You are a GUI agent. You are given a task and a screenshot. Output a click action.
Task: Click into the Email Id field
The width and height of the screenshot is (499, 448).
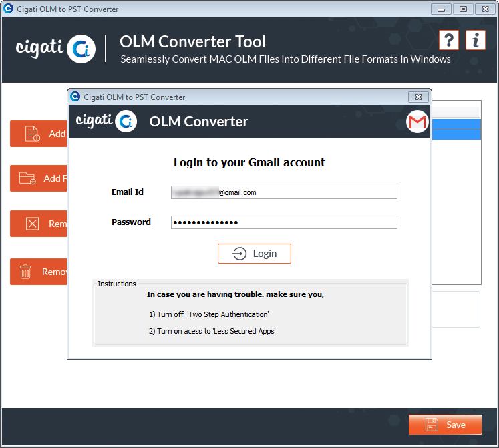284,192
